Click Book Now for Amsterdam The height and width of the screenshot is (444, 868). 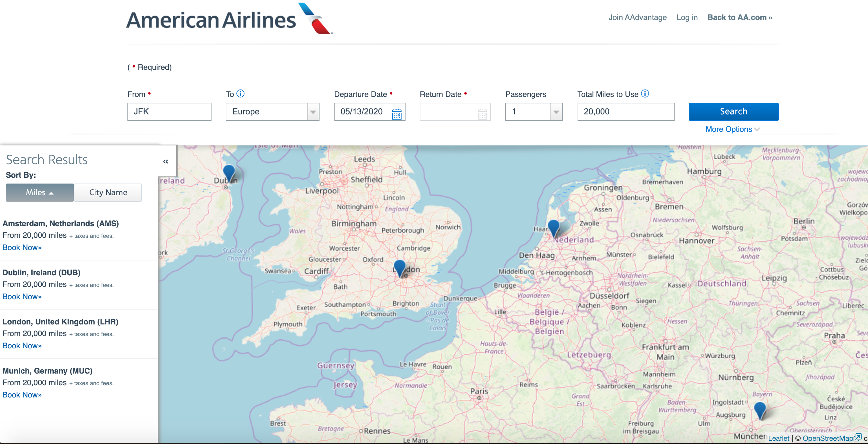pos(22,248)
